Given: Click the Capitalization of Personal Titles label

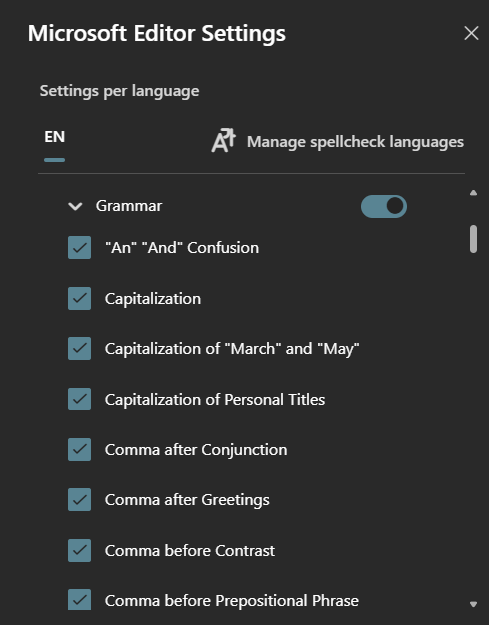Looking at the screenshot, I should click(x=215, y=399).
